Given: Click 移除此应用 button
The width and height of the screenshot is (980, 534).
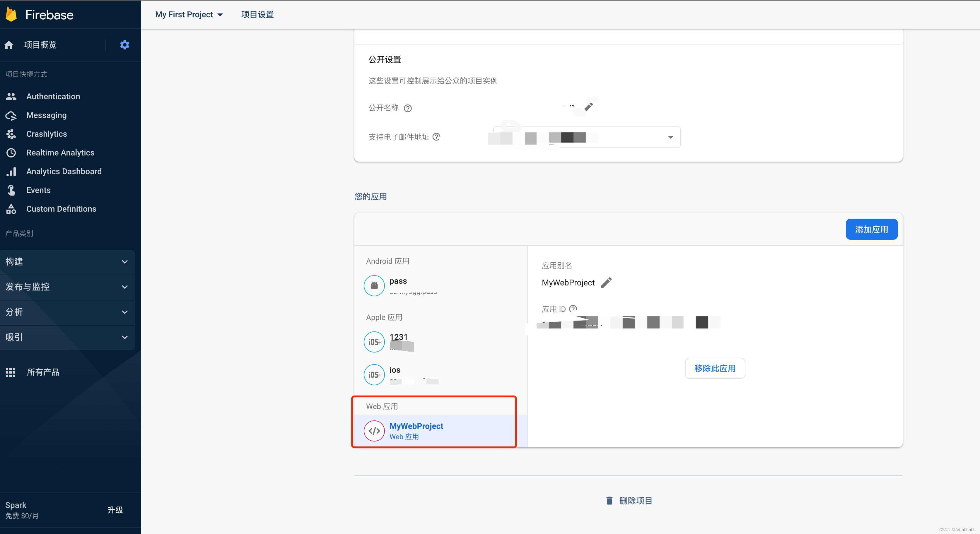Looking at the screenshot, I should coord(714,368).
